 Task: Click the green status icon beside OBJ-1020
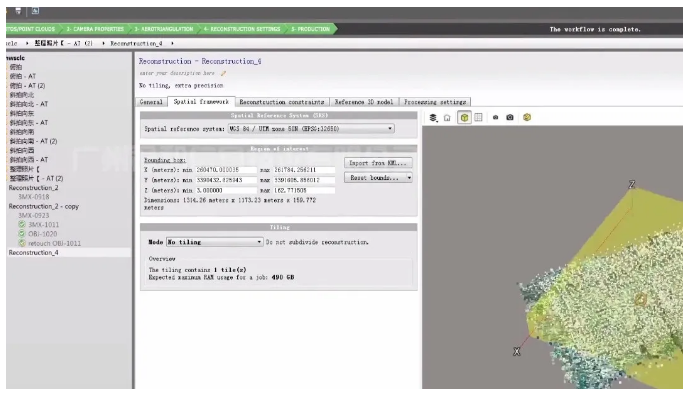(x=22, y=234)
